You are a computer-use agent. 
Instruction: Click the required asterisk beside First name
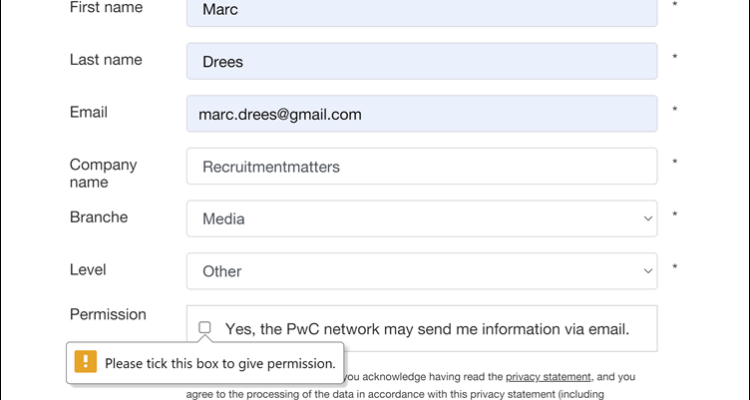(675, 6)
